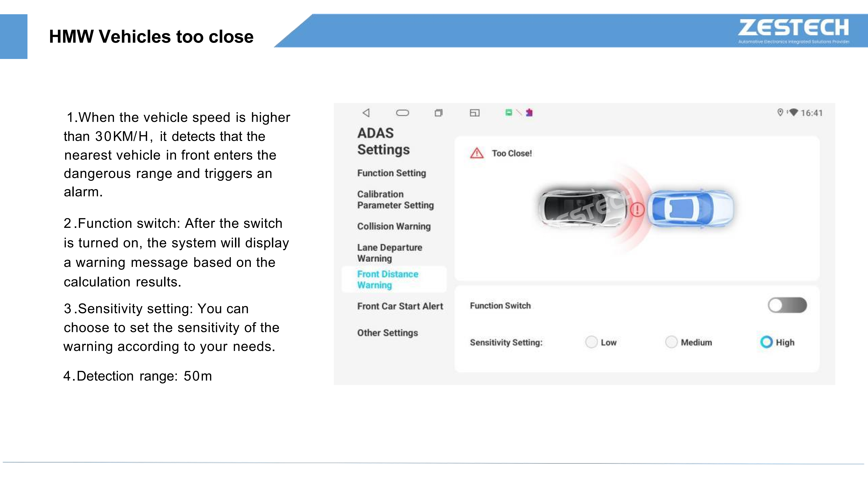
Task: Select High sensitivity radio button
Action: (766, 342)
